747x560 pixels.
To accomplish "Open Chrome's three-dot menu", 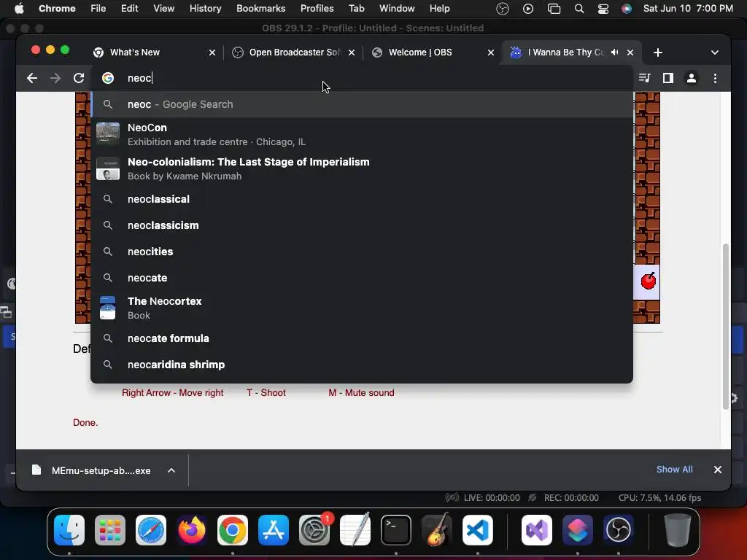I will coord(715,78).
